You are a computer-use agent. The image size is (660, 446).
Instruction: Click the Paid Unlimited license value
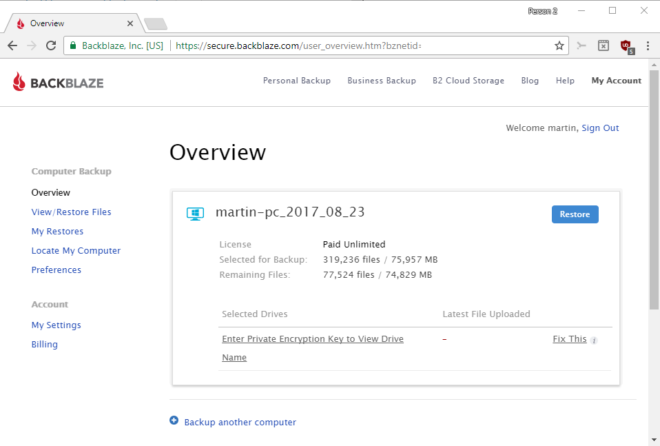(x=354, y=244)
